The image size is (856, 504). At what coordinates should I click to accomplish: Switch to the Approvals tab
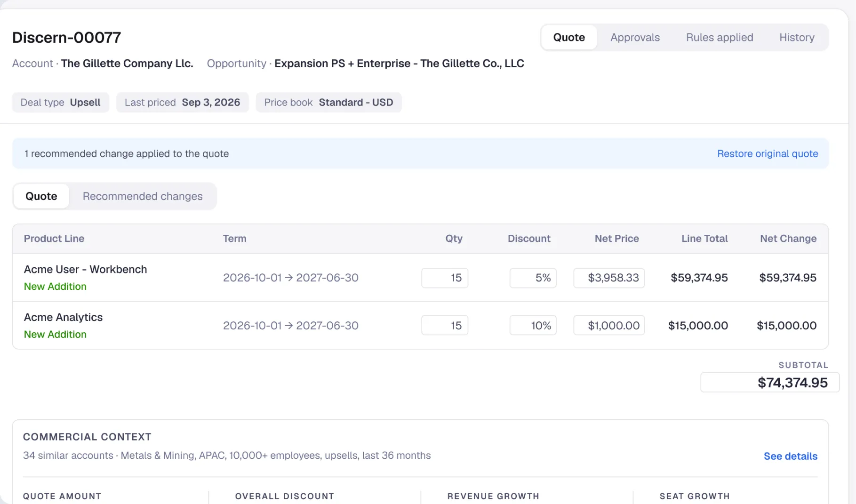coord(635,37)
